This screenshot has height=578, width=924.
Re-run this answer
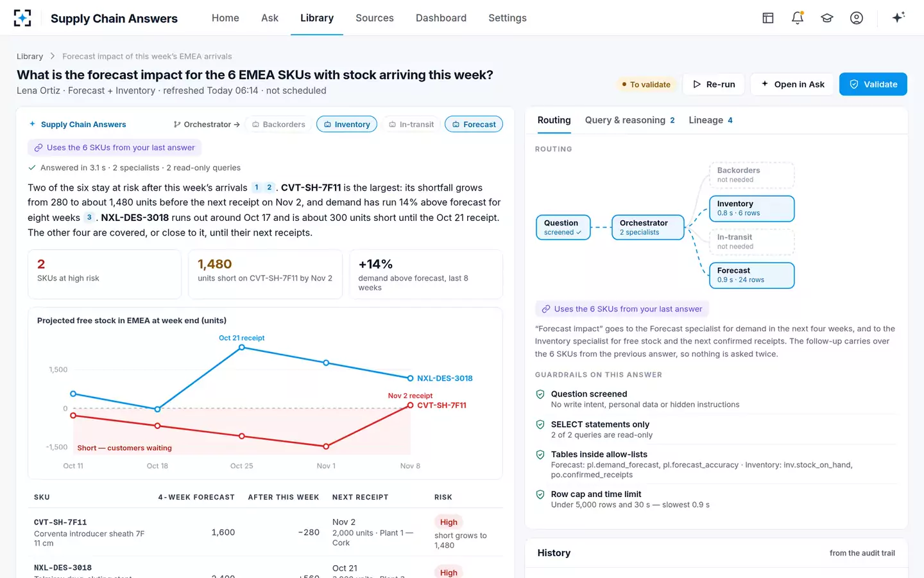click(x=714, y=84)
